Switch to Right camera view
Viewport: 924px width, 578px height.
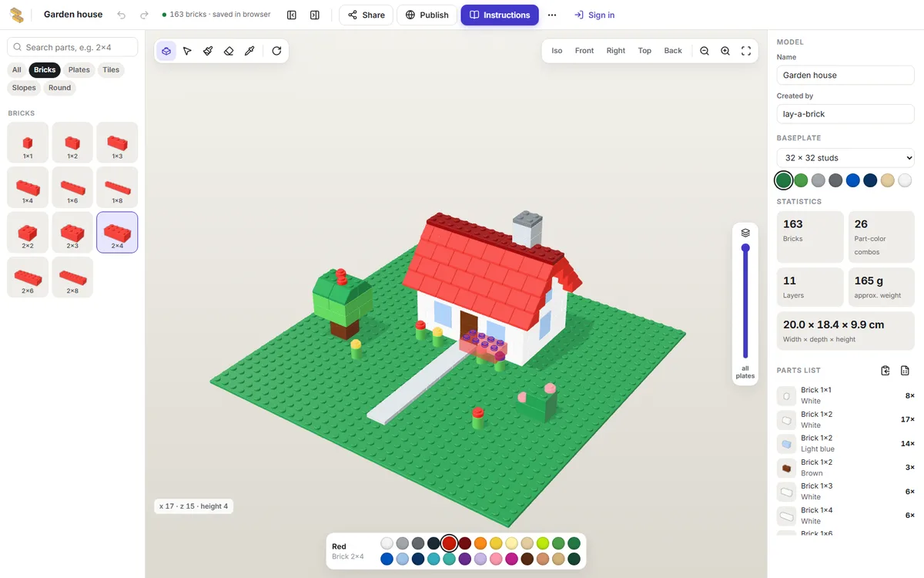pos(616,51)
